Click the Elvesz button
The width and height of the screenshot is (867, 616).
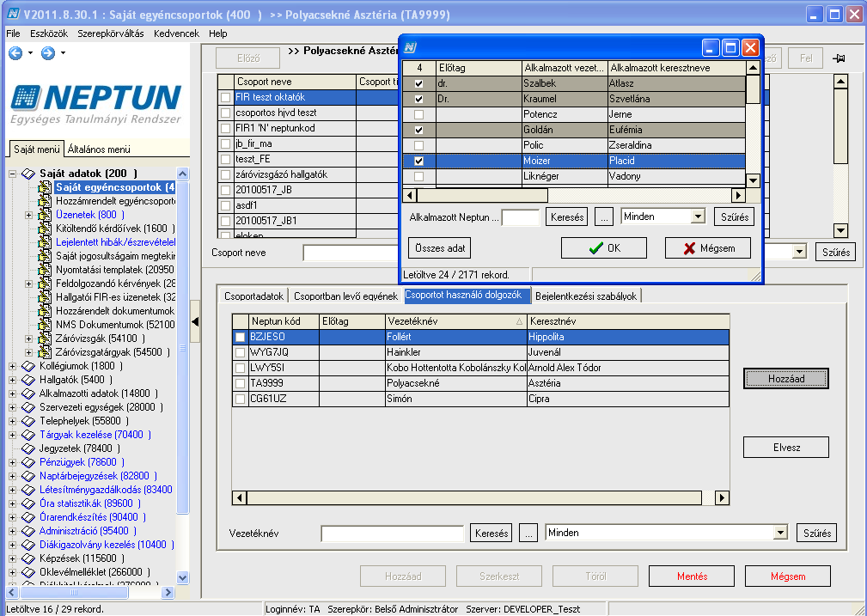pos(786,448)
